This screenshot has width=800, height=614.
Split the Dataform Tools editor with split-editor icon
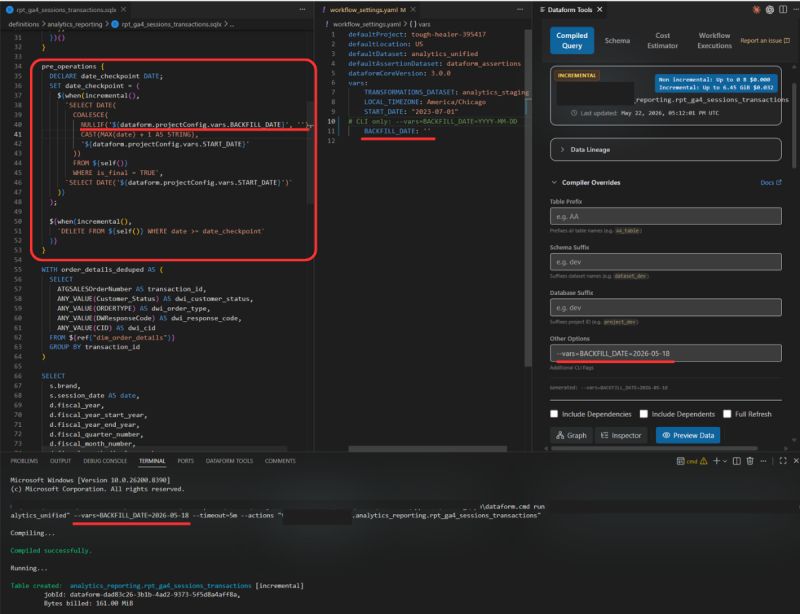(783, 10)
